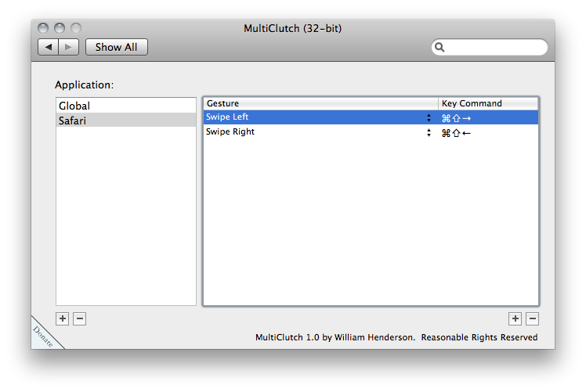Sort by the Gesture column header
Screen dimensions: 586x392
320,103
